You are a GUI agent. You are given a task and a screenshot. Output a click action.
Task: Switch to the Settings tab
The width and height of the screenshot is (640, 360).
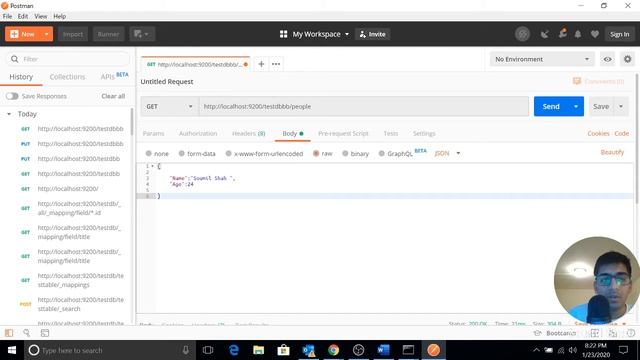(424, 133)
